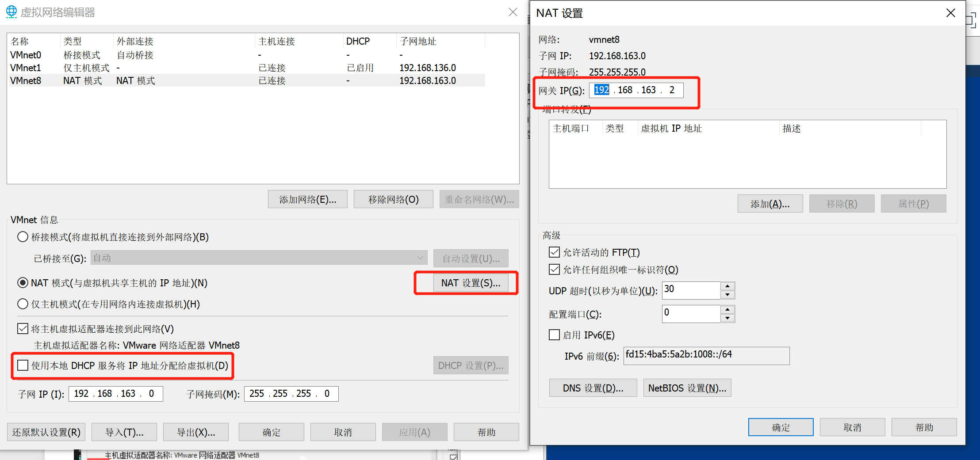Click the 导出(X)... button

(196, 432)
